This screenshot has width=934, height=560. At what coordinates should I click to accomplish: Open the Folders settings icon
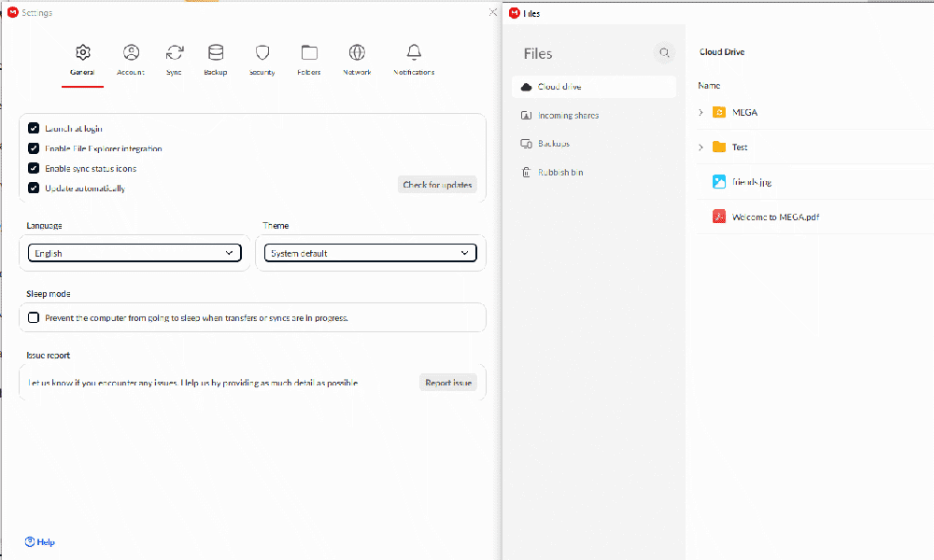309,53
